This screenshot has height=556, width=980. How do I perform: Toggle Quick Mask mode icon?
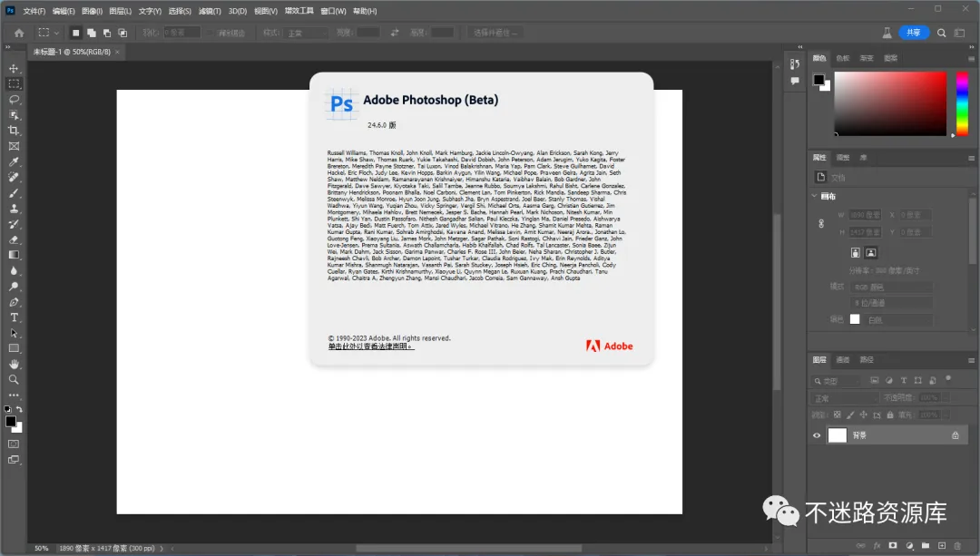click(x=14, y=444)
